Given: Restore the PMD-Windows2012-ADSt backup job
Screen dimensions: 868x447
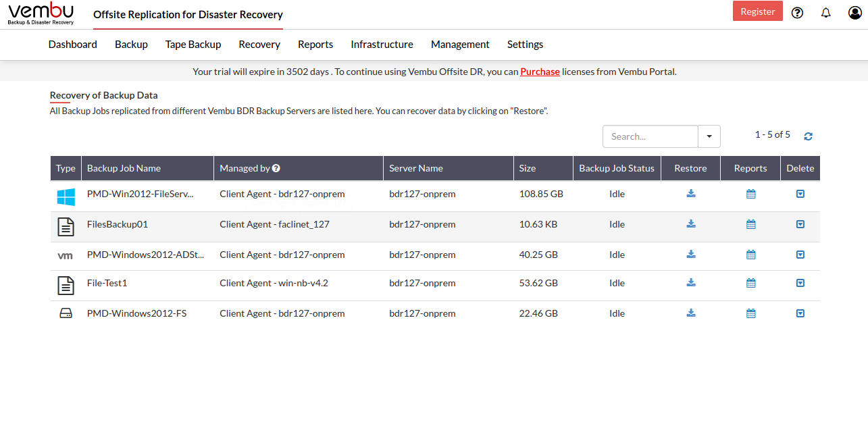Looking at the screenshot, I should coord(691,255).
